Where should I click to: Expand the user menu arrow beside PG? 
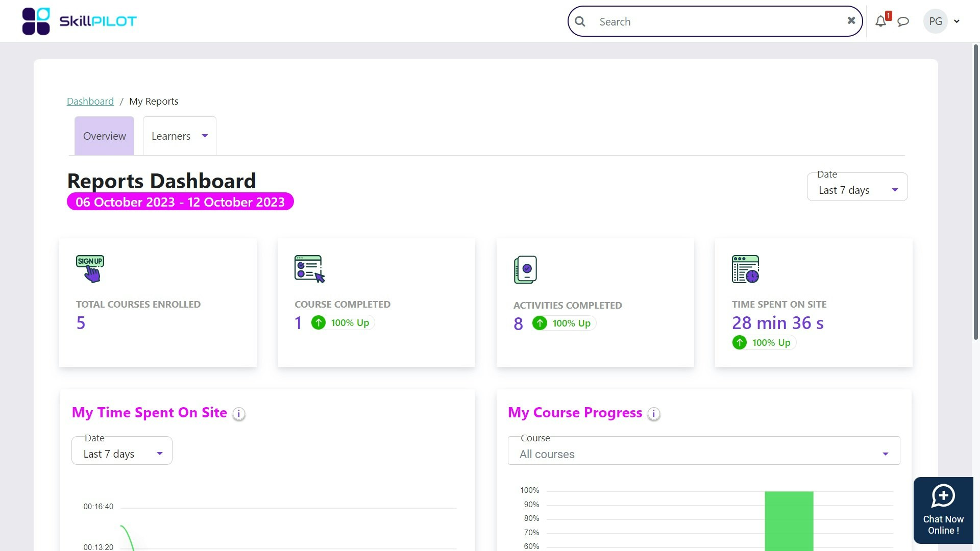point(957,21)
